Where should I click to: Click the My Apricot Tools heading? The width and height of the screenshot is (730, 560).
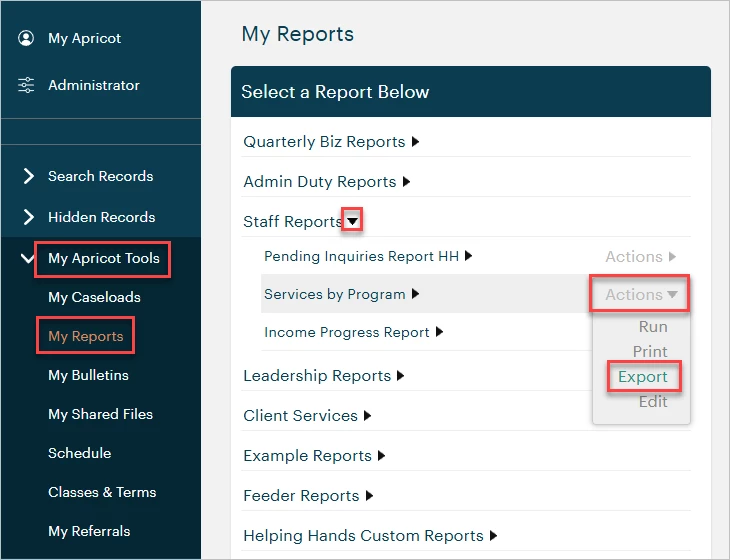click(x=103, y=258)
